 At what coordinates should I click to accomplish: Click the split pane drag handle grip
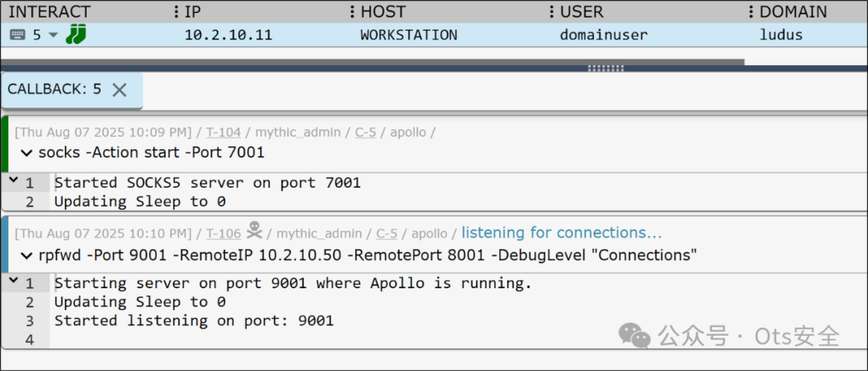coord(606,68)
